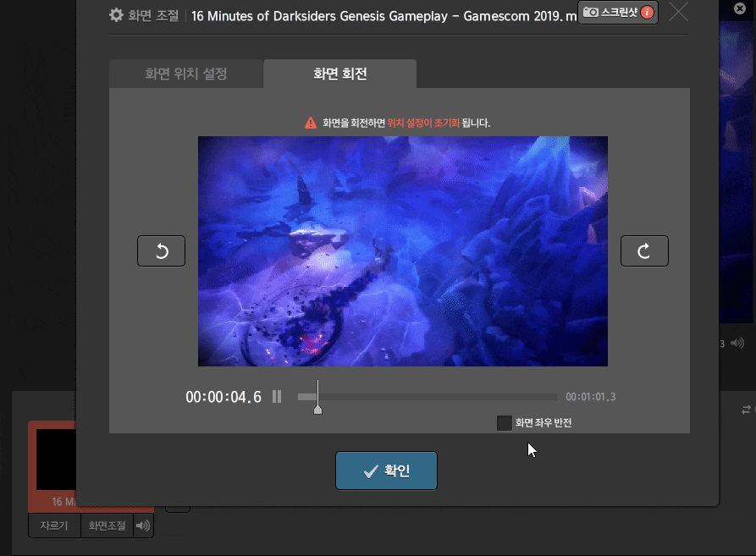Switch to the 화면 위치 설정 tab
The height and width of the screenshot is (556, 756).
185,74
